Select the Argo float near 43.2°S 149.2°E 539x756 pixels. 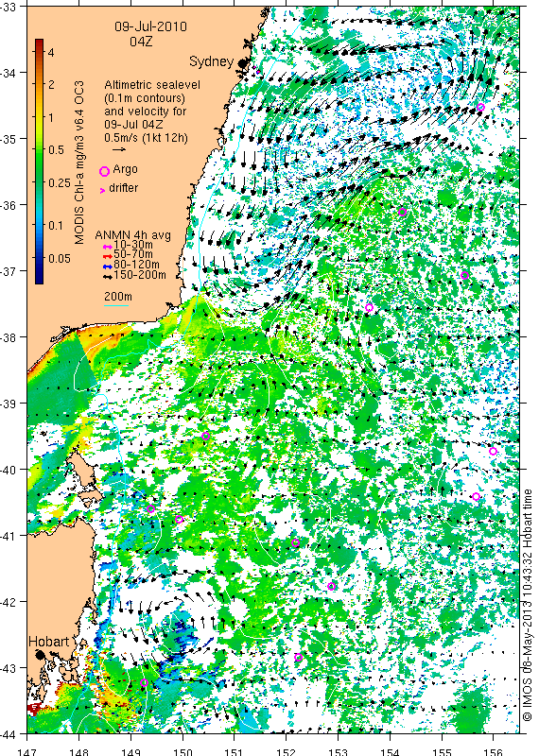coord(144,682)
